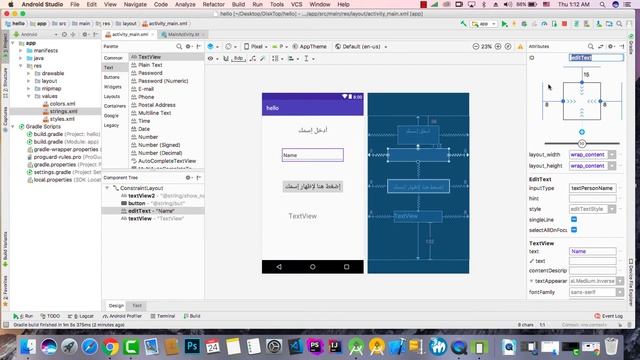The image size is (640, 360).
Task: Open Photoshop from the Dock
Action: 192,347
